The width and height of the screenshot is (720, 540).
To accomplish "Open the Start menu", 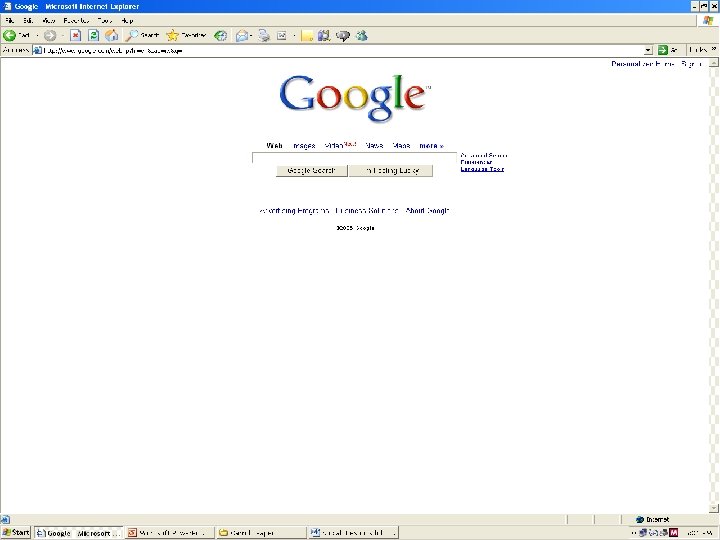I will [16, 533].
